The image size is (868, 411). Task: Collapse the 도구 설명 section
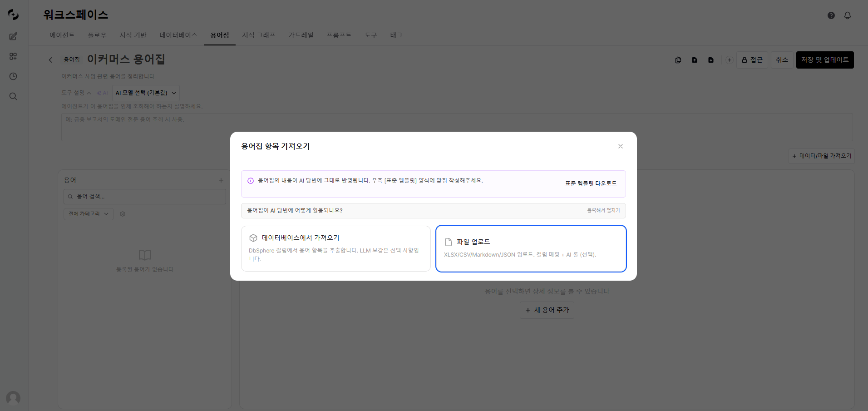[76, 93]
